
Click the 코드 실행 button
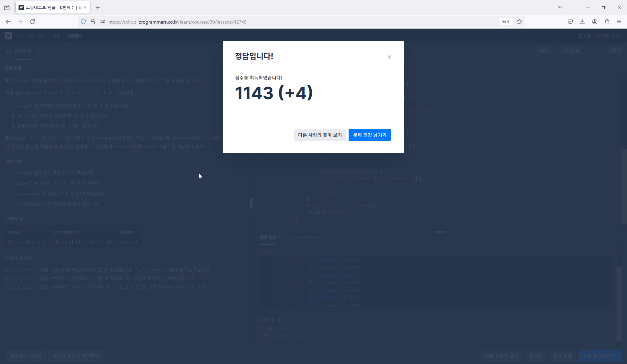[x=562, y=356]
